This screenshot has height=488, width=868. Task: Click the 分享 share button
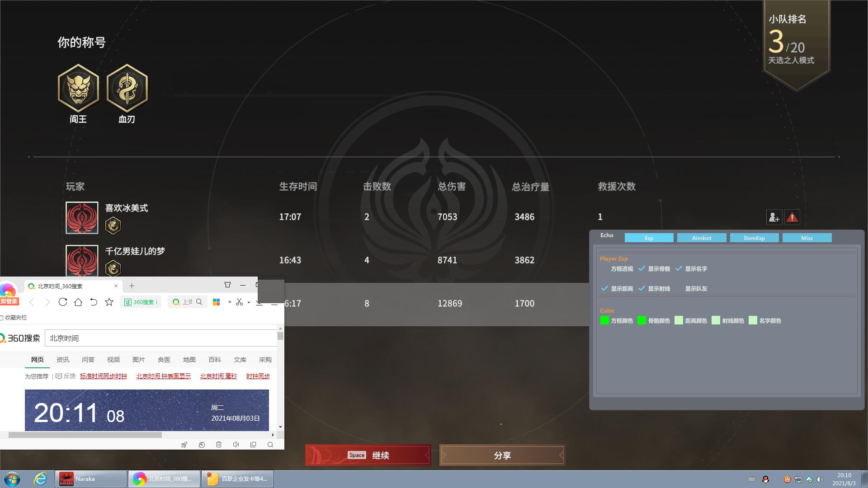coord(502,455)
